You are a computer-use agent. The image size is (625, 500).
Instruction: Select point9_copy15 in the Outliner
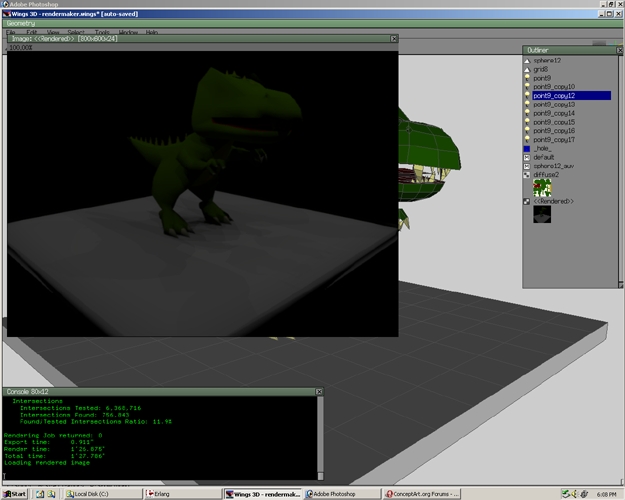point(554,122)
